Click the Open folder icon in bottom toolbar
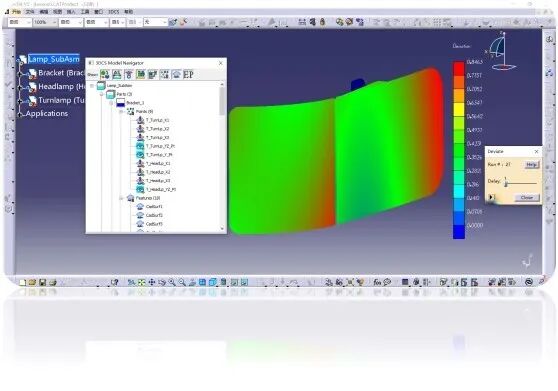558x391 pixels. point(32,282)
